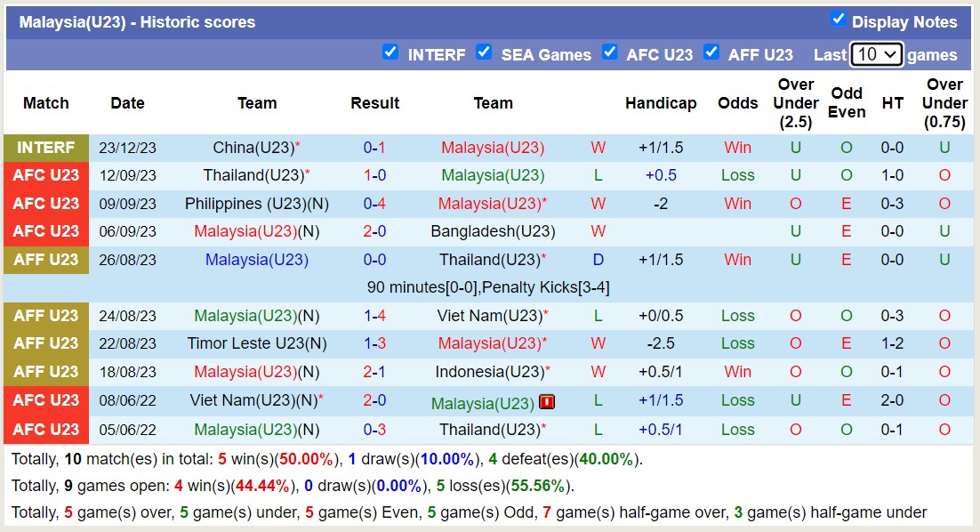This screenshot has height=532, width=980.
Task: Open Viet Nam(U23) link in the 24/08/23 row
Action: (x=489, y=316)
